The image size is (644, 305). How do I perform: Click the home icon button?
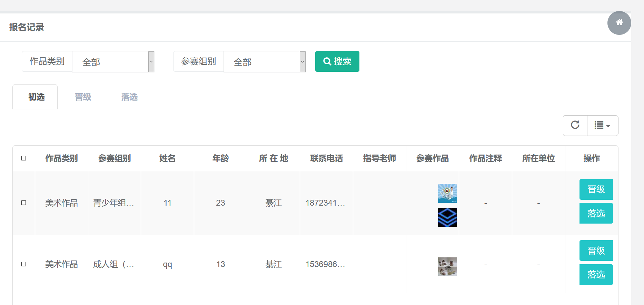click(x=619, y=23)
